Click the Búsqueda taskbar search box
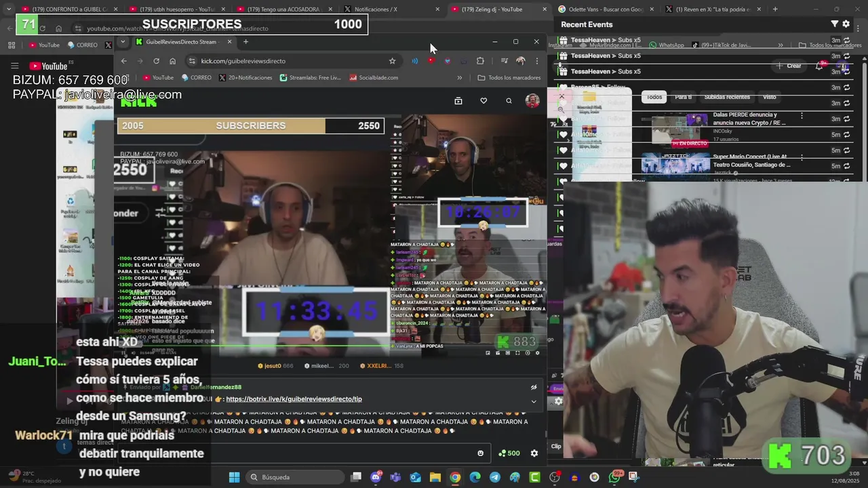The width and height of the screenshot is (868, 488). coord(295,477)
